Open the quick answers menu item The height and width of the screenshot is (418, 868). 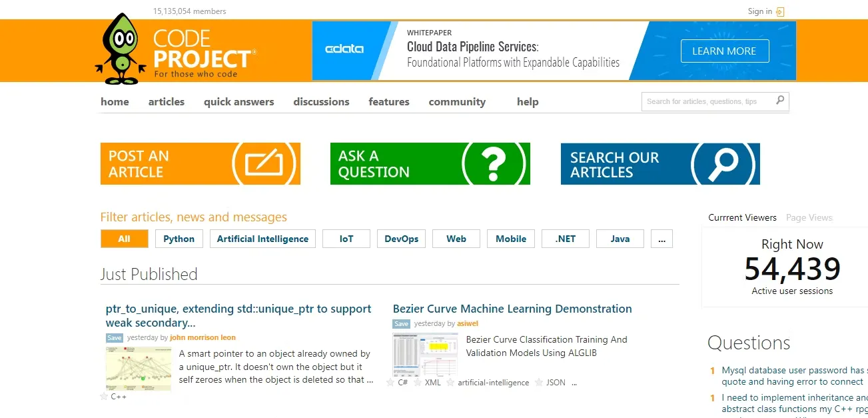238,102
